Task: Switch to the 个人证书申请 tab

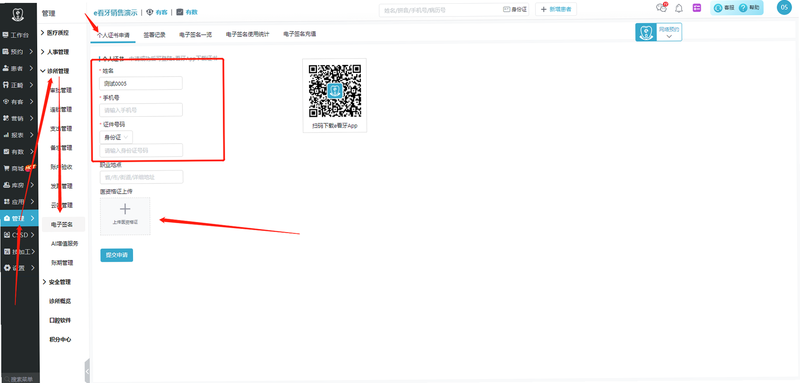Action: pos(113,35)
